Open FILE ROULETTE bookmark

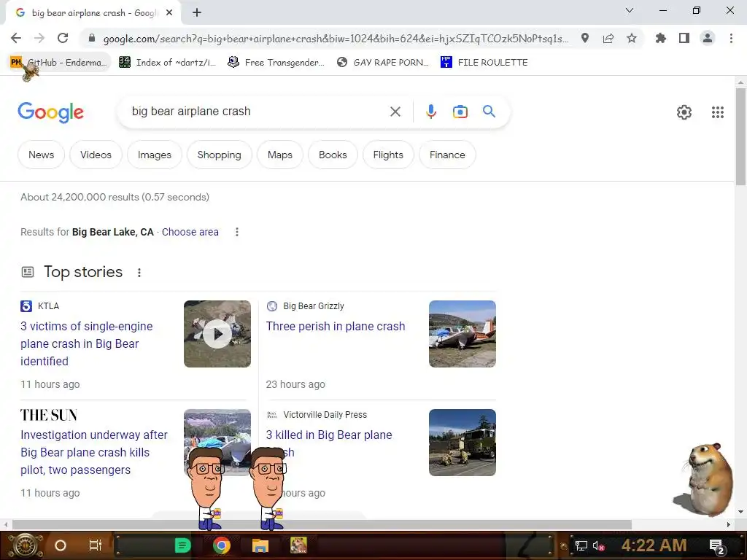pyautogui.click(x=484, y=63)
